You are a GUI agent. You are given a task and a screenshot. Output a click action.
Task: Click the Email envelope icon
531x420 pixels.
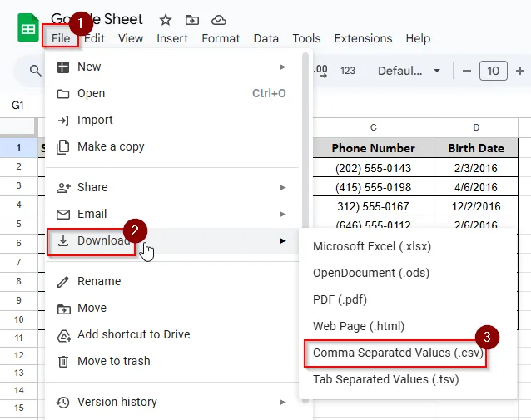[63, 215]
